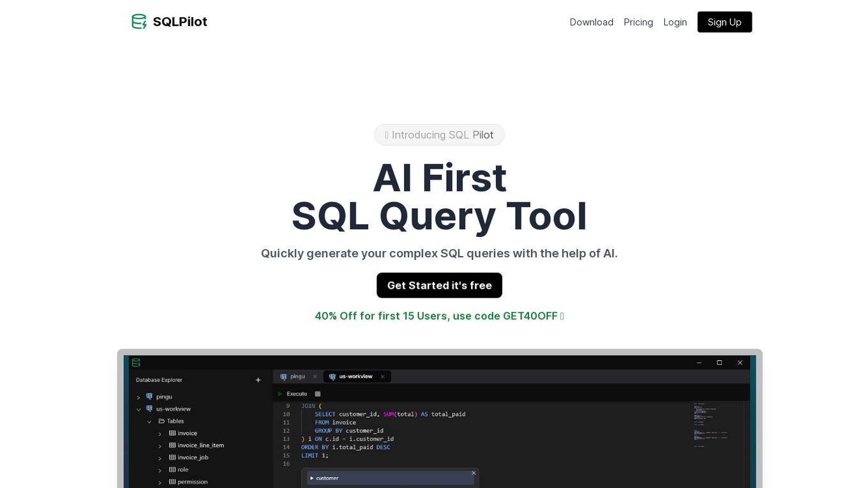Viewport: 868px width, 488px height.
Task: Click the 'AI First SQL Query Tool' heading
Action: tap(439, 197)
